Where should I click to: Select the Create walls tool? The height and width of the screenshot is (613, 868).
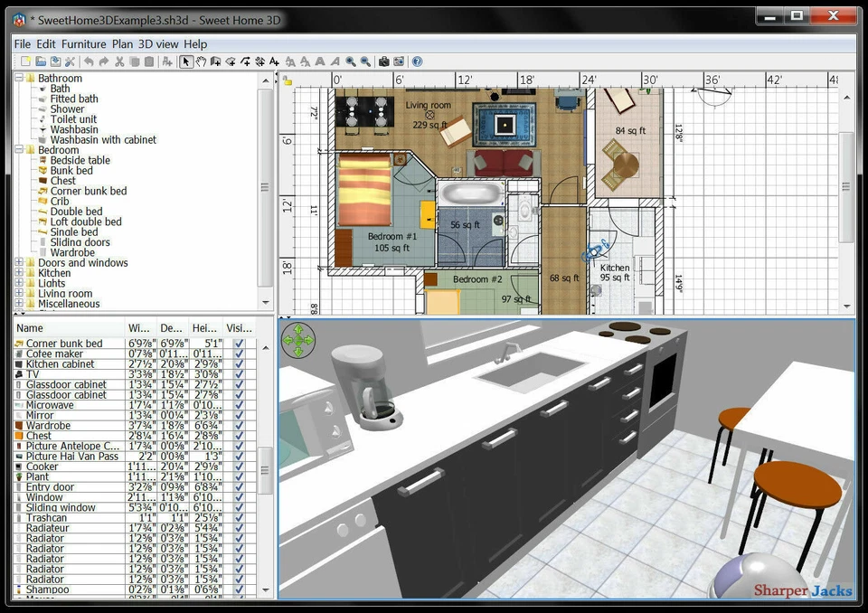coord(217,61)
